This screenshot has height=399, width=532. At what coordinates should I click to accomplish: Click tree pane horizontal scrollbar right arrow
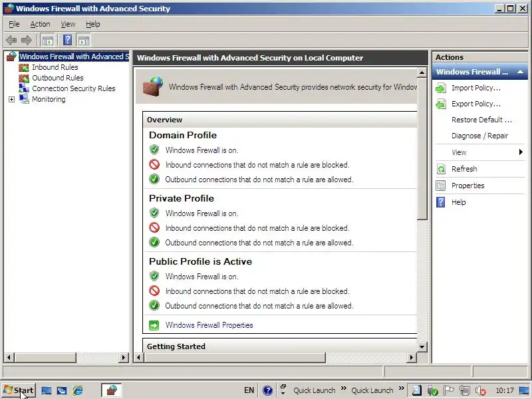point(124,357)
